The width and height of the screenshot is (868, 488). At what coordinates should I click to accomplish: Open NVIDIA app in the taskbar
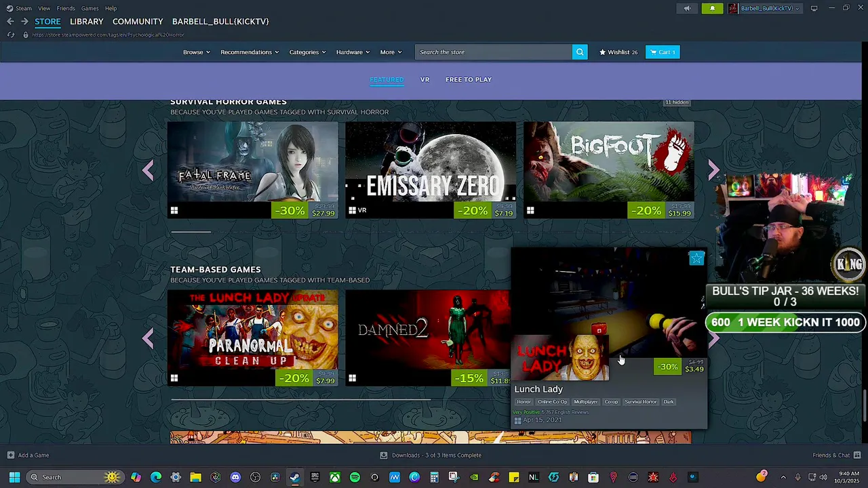click(x=474, y=477)
